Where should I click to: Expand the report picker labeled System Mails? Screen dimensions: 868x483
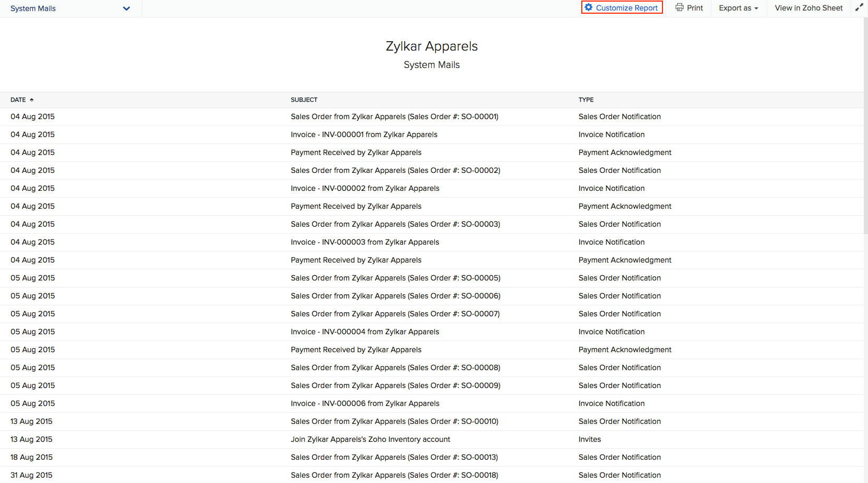point(69,8)
